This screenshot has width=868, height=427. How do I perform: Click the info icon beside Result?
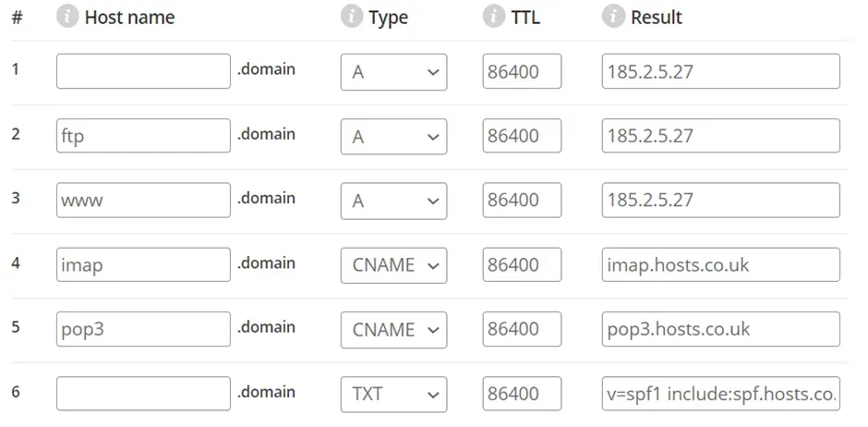[x=613, y=18]
